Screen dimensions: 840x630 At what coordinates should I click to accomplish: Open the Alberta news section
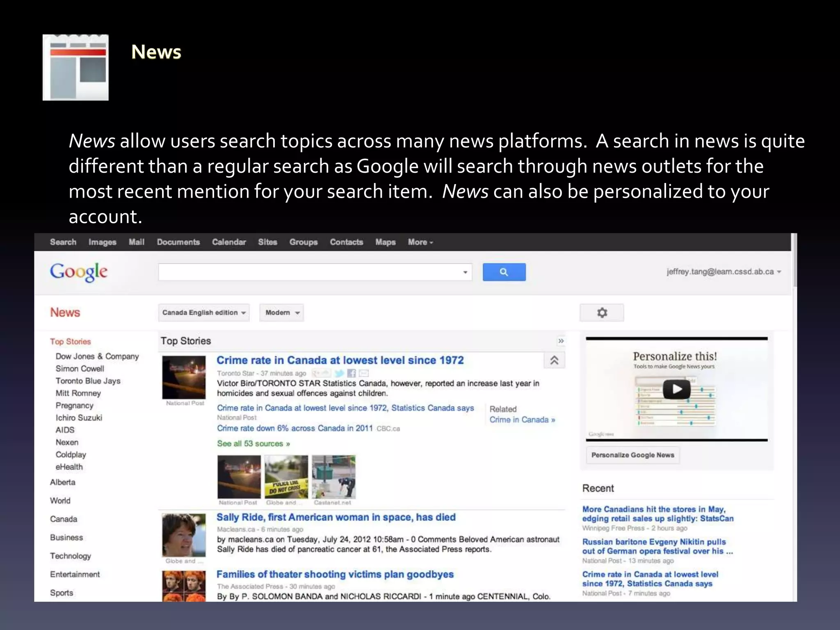pos(63,482)
